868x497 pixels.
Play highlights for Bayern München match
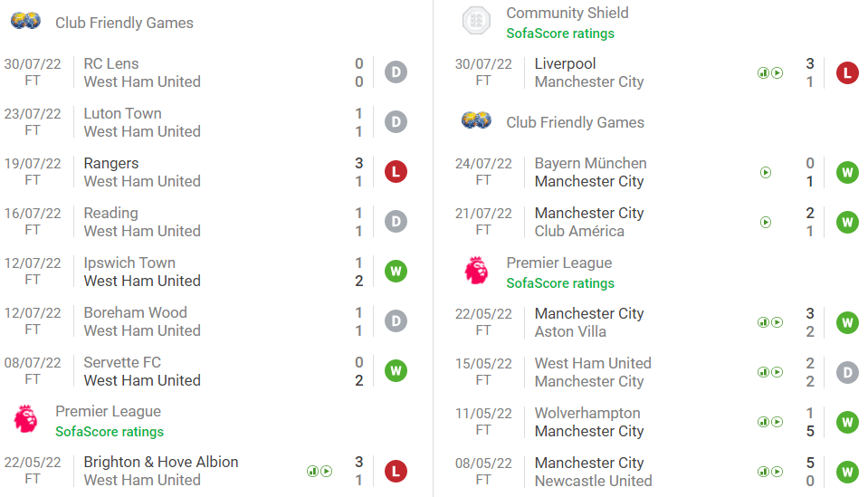point(766,172)
